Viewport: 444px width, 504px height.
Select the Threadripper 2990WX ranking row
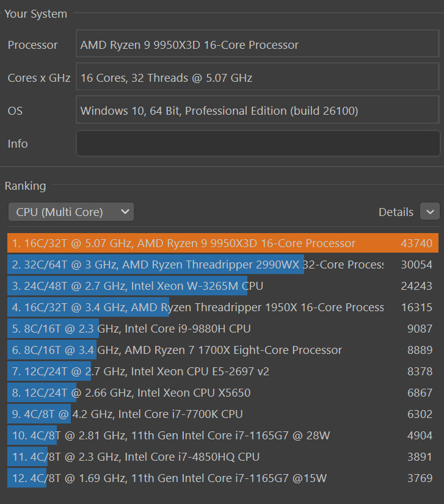(x=223, y=265)
